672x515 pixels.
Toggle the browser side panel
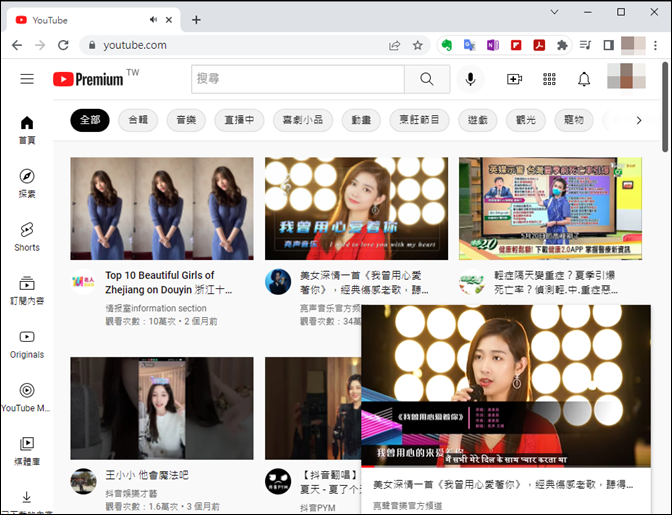608,45
